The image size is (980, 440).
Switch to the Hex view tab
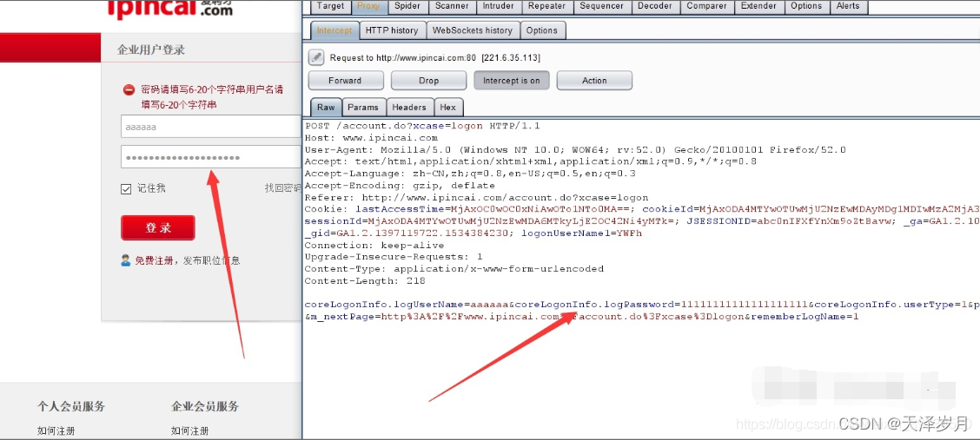click(448, 108)
